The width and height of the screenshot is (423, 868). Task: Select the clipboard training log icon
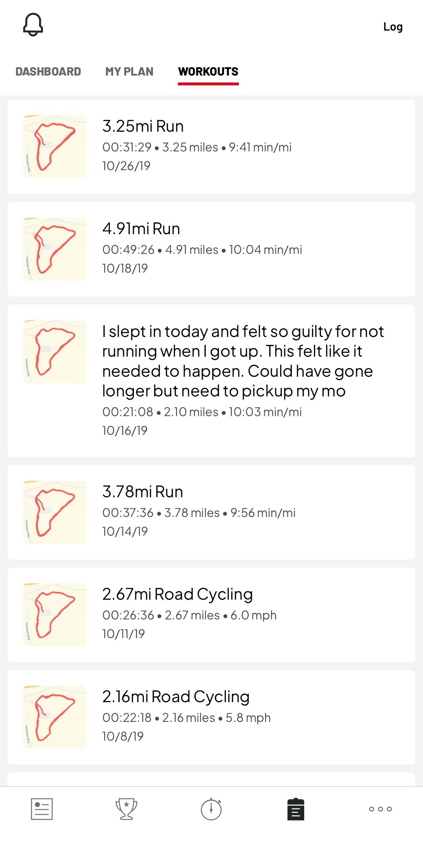(296, 809)
